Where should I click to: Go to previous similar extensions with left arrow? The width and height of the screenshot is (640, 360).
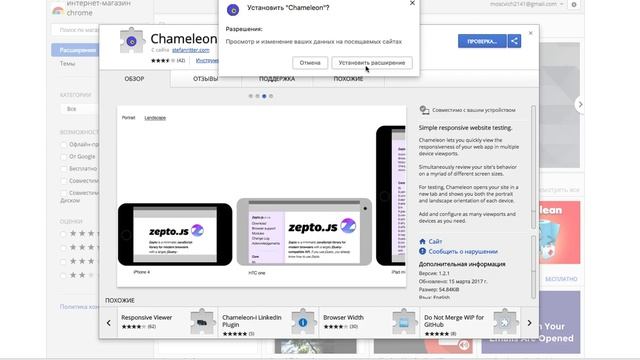point(109,323)
